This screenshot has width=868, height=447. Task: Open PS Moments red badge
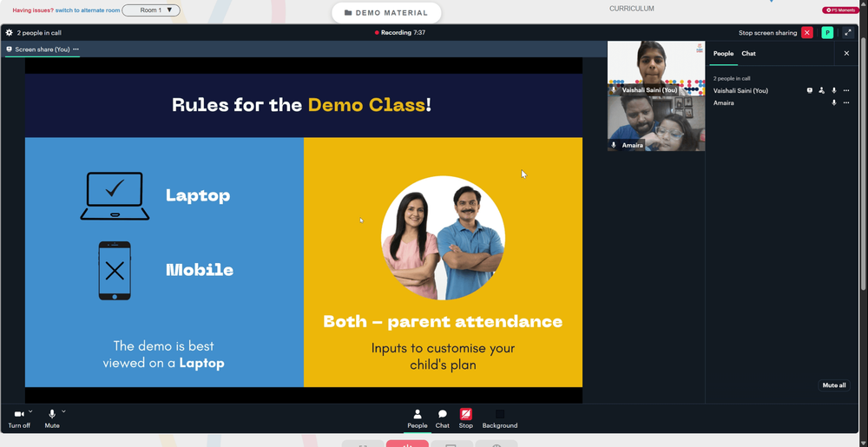pos(839,10)
